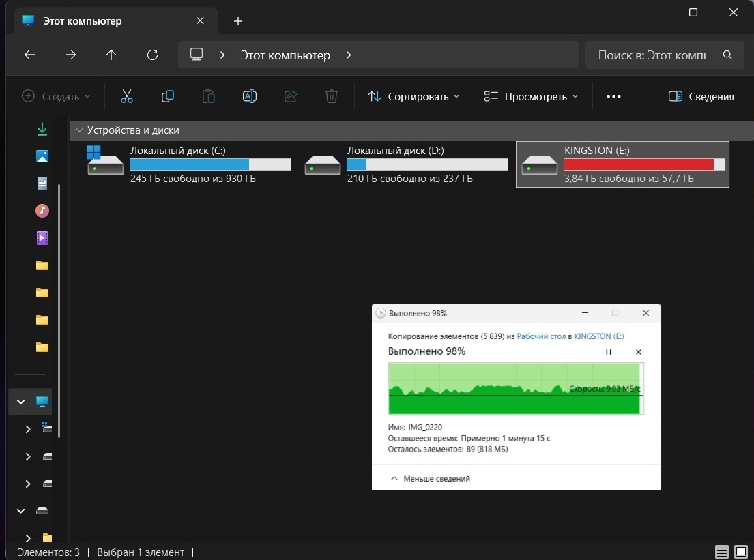The height and width of the screenshot is (560, 754).
Task: Click the Rename icon in toolbar
Action: pos(250,96)
